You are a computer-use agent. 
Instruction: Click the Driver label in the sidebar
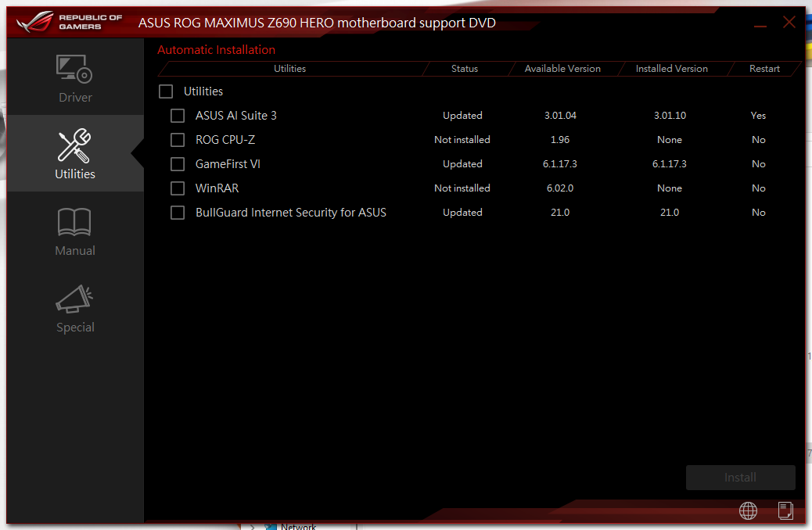75,97
